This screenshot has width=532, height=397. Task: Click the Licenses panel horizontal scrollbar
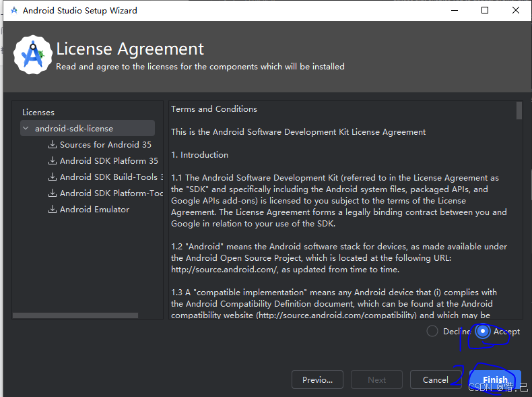tap(75, 315)
